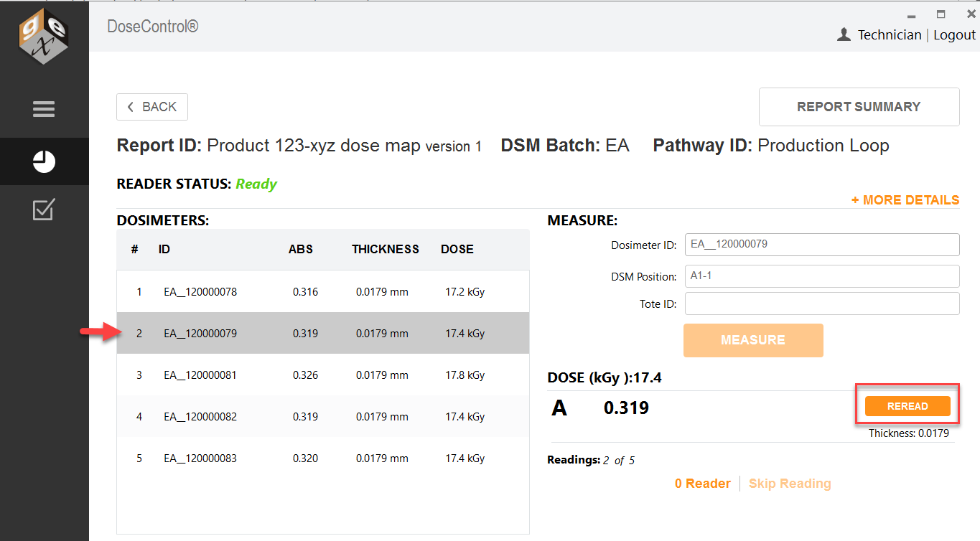This screenshot has width=980, height=541.
Task: Click the ID column header
Action: point(164,250)
